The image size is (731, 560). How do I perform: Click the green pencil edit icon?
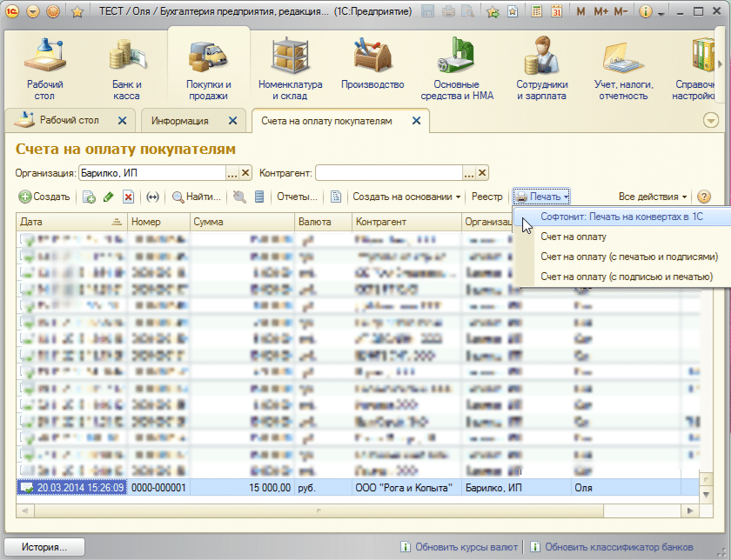(x=109, y=197)
